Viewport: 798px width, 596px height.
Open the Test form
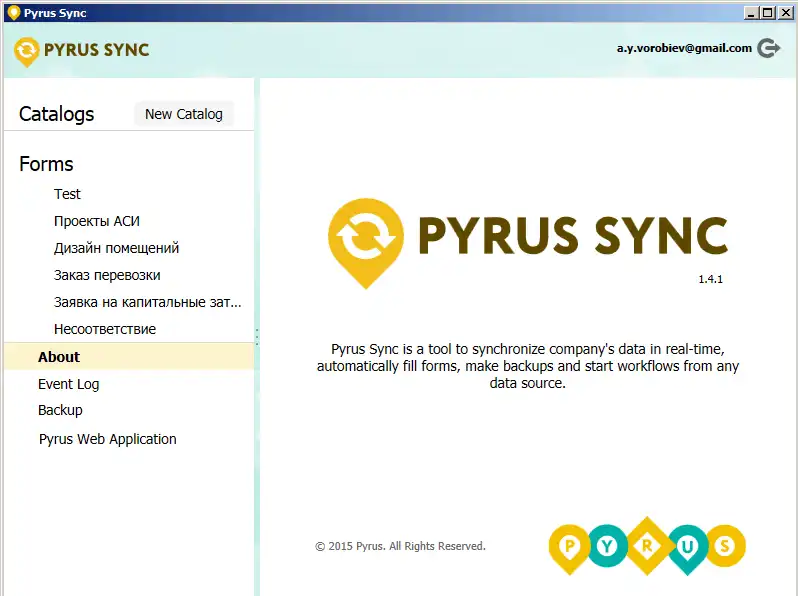(x=67, y=194)
